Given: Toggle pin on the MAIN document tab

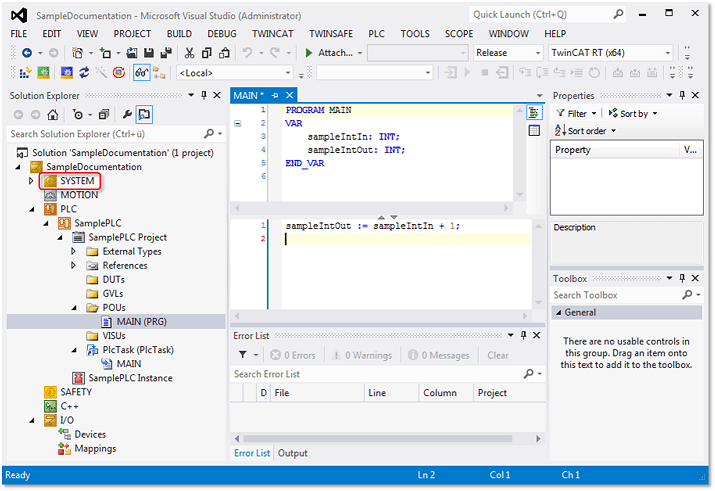Looking at the screenshot, I should click(275, 95).
